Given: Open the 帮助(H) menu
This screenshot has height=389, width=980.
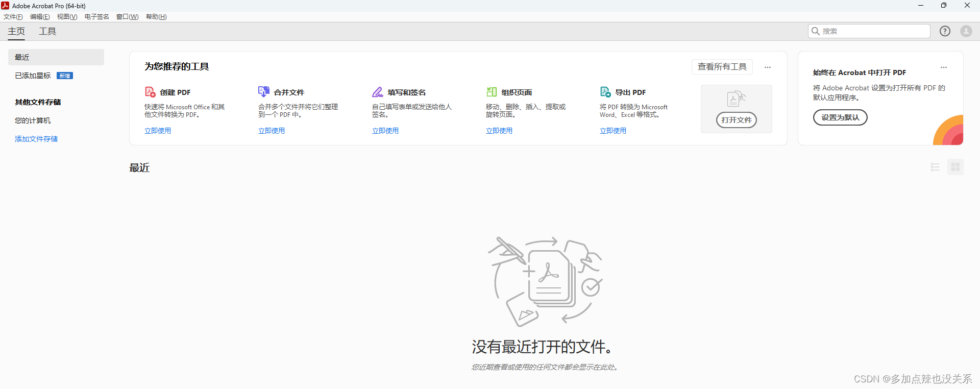Looking at the screenshot, I should point(156,17).
